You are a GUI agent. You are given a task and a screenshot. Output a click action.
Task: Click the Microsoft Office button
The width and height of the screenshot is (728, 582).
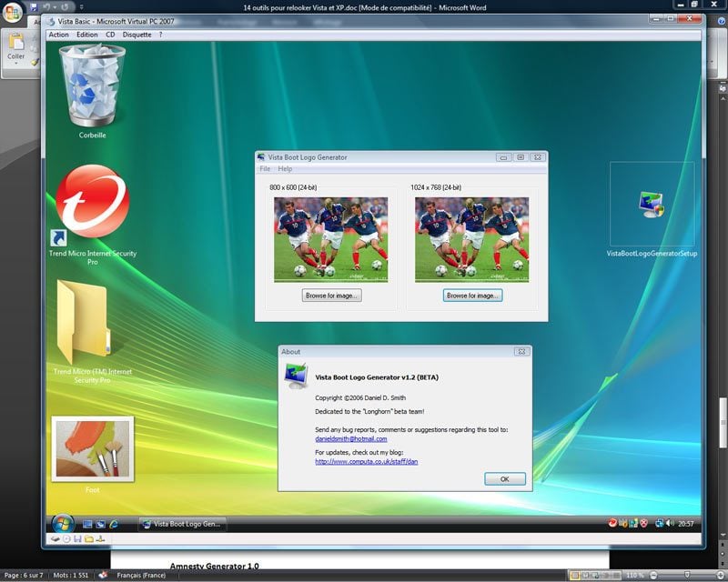click(x=14, y=14)
